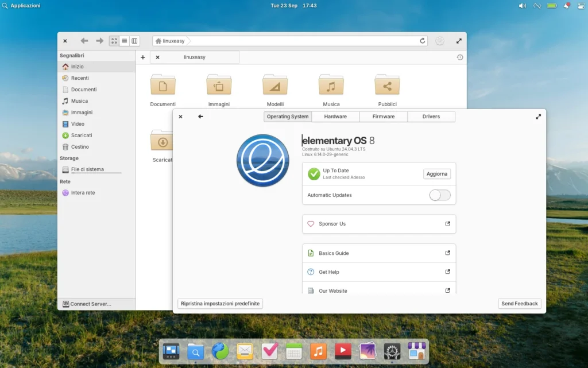Refresh the folder using the path bar icon
The image size is (588, 368).
pyautogui.click(x=422, y=41)
